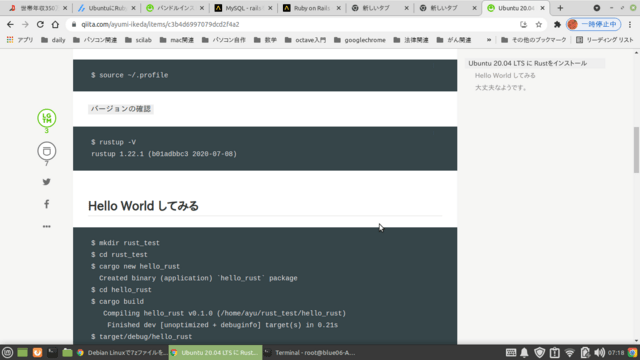Screen dimensions: 640x360
Task: Open the パソコン自作 bookmarks folder
Action: pyautogui.click(x=224, y=40)
